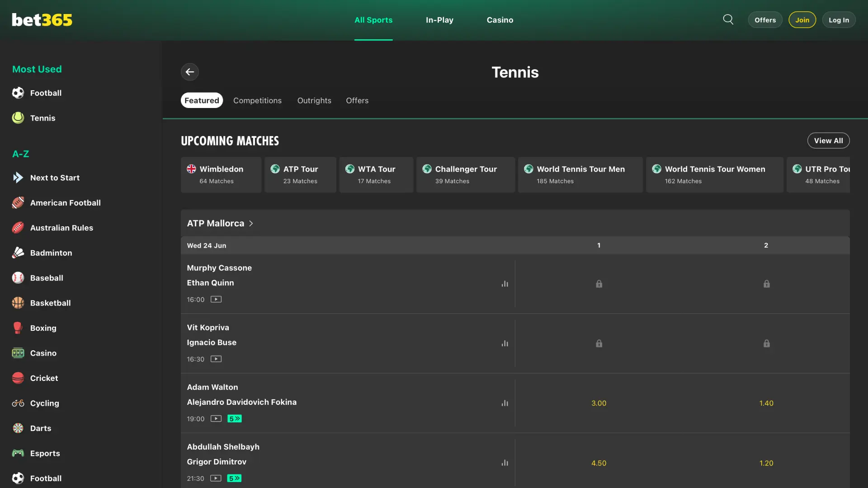Click the Join button
868x488 pixels.
click(802, 20)
